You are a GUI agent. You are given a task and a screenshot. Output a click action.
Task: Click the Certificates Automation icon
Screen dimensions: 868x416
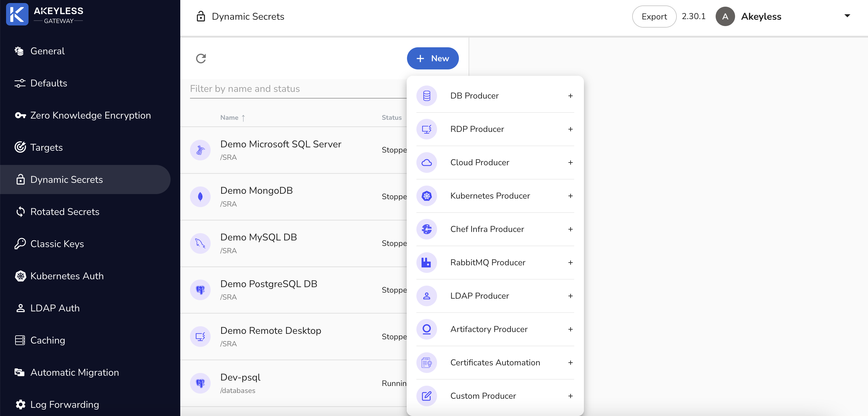tap(427, 363)
